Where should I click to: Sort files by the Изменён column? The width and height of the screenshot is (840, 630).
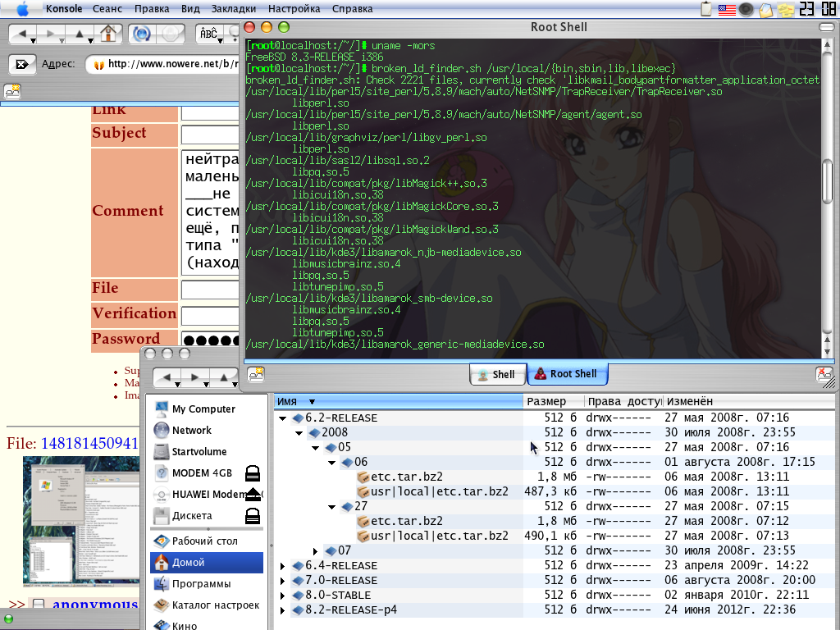point(749,401)
